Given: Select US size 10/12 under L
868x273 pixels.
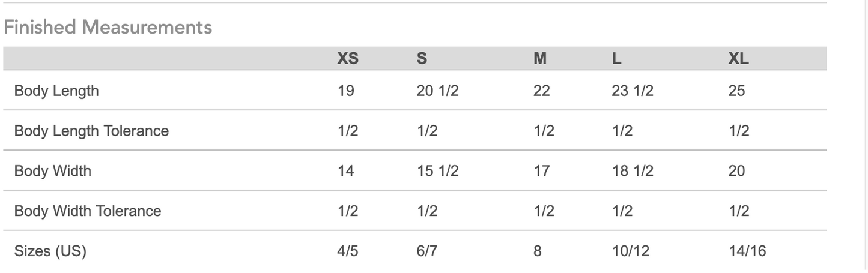Looking at the screenshot, I should coord(631,251).
